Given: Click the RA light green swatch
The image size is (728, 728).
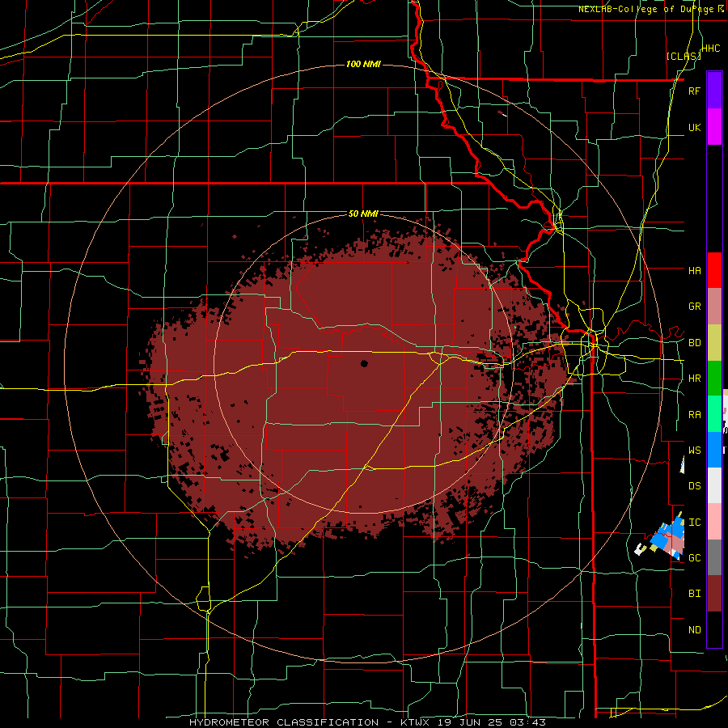Looking at the screenshot, I should click(x=714, y=414).
